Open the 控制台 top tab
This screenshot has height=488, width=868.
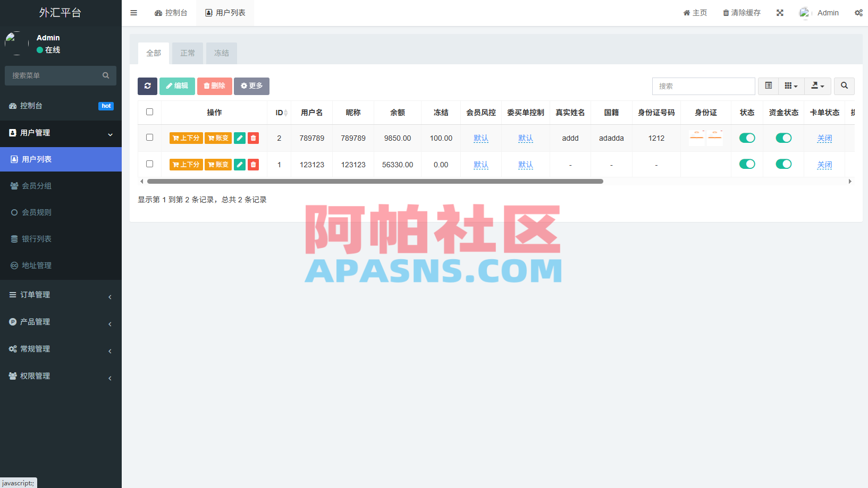point(171,13)
